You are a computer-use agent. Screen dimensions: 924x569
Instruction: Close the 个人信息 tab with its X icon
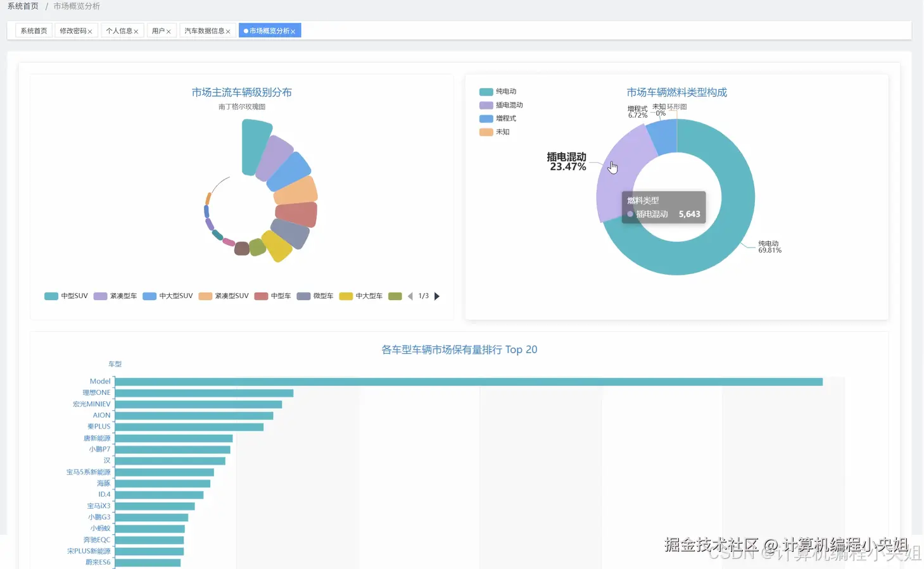[x=136, y=30]
